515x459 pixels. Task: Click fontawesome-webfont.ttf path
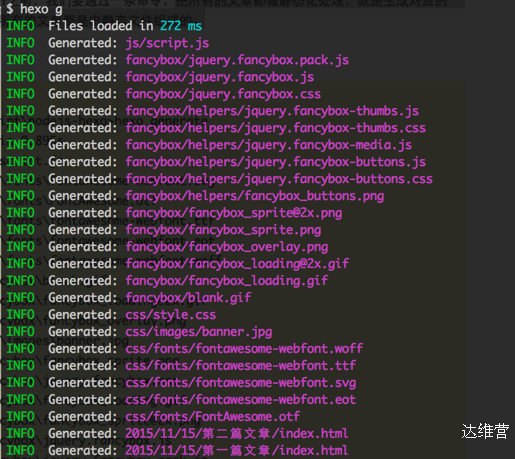pyautogui.click(x=241, y=366)
